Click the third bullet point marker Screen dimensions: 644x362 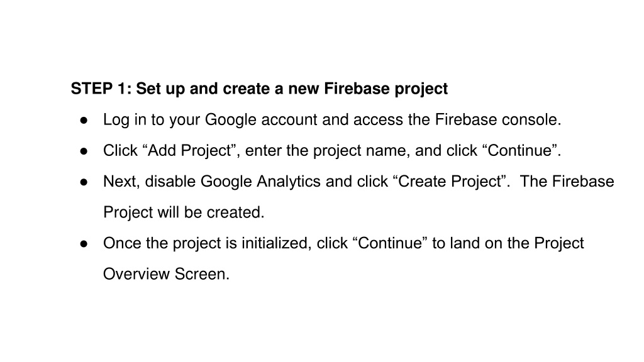tap(84, 182)
